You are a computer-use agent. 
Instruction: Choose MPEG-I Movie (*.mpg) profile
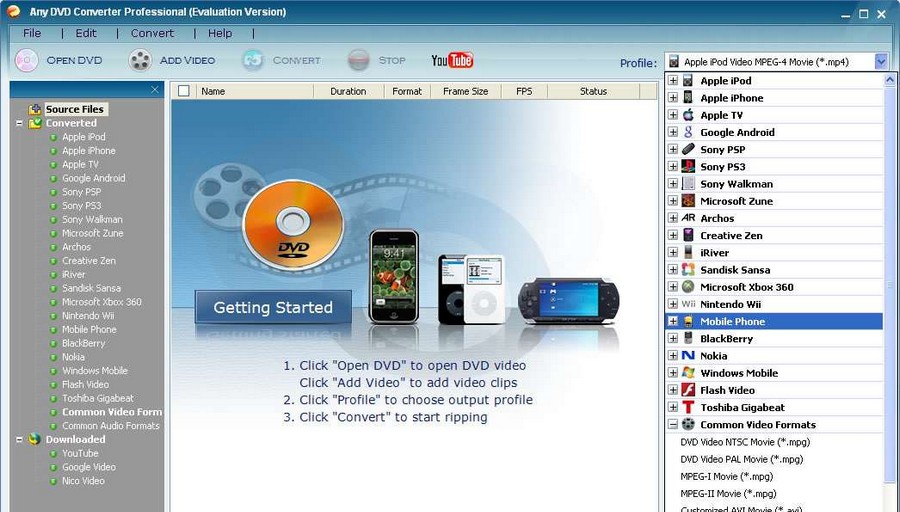coord(727,476)
